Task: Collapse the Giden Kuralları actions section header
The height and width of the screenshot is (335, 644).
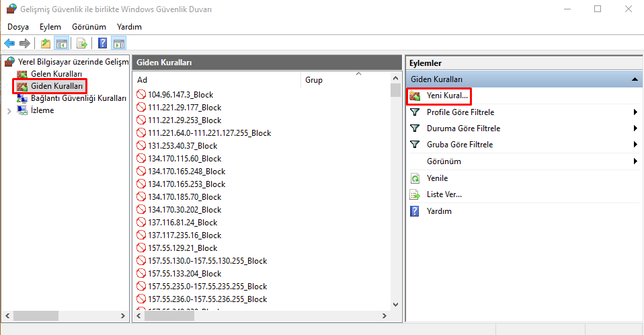Action: (x=634, y=79)
